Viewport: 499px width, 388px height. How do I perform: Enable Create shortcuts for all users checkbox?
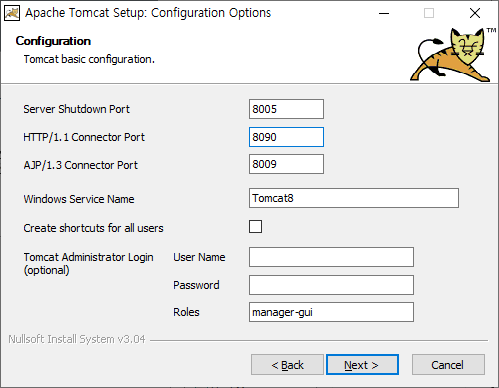[255, 227]
